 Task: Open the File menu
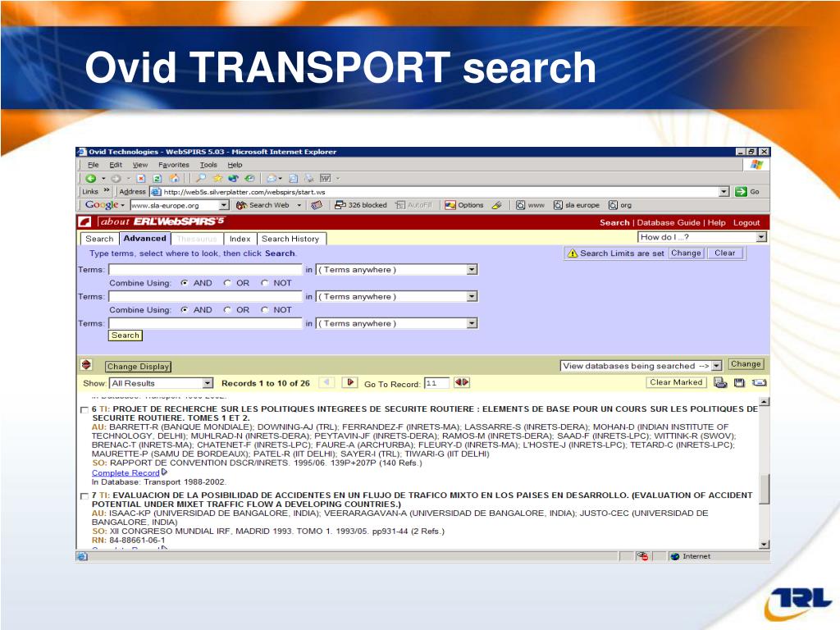(94, 165)
